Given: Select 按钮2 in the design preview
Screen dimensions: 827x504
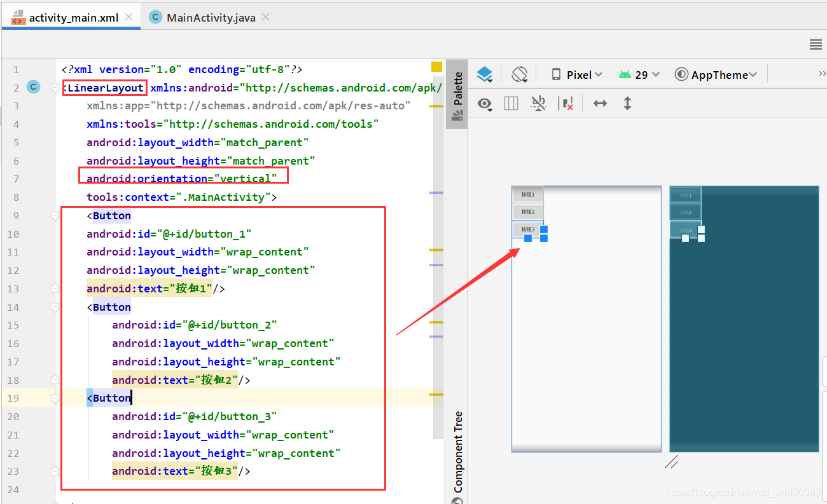Looking at the screenshot, I should [x=528, y=212].
